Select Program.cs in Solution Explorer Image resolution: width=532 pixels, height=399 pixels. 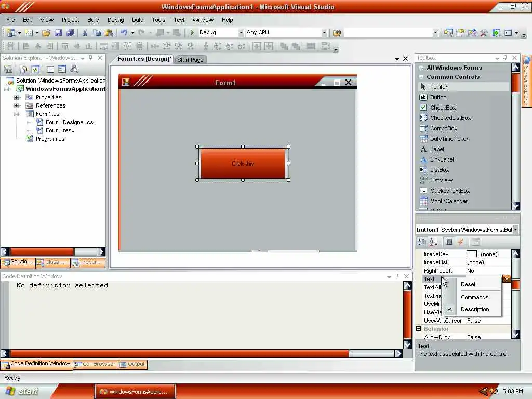point(50,139)
